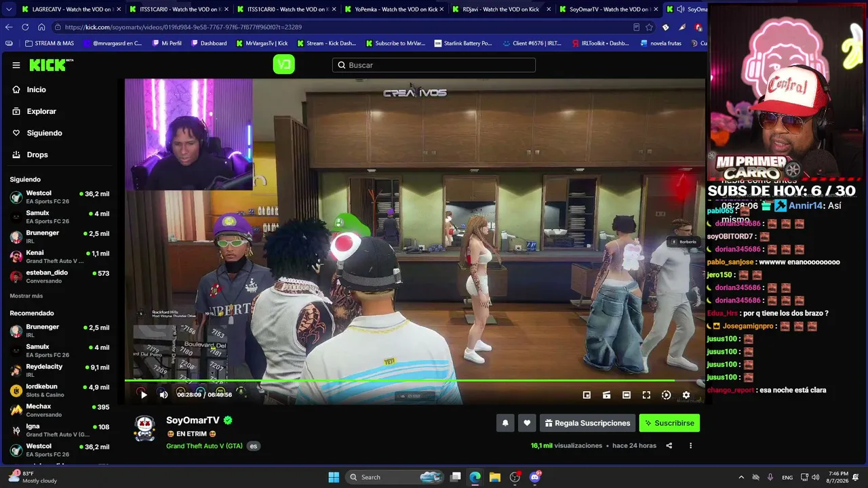Image resolution: width=868 pixels, height=488 pixels.
Task: Click Regala Suscripciones button
Action: [587, 423]
